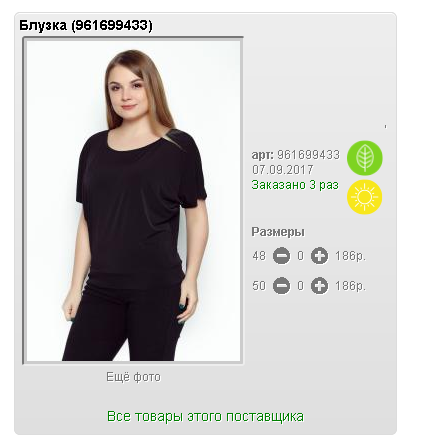Click the арт: 961699433 article number
Image resolution: width=428 pixels, height=436 pixels.
tap(296, 155)
